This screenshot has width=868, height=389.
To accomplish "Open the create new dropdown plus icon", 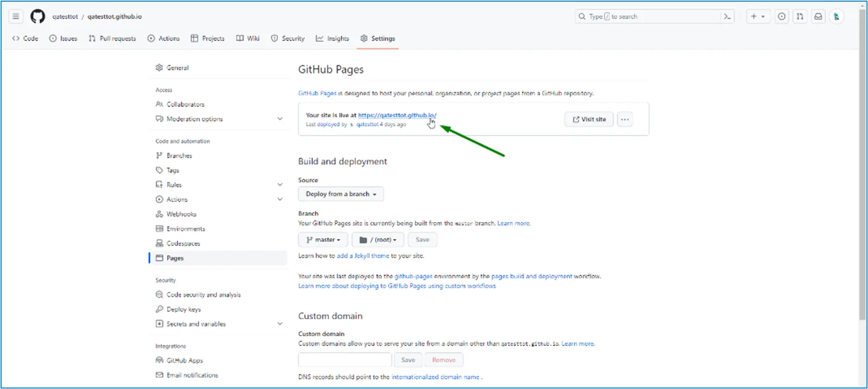I will pos(758,16).
